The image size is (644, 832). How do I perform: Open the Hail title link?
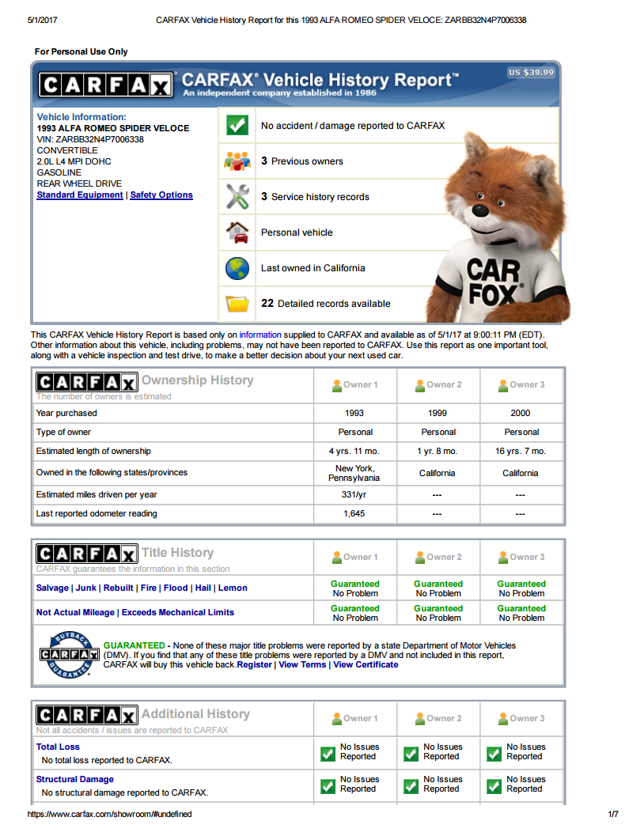(x=203, y=588)
